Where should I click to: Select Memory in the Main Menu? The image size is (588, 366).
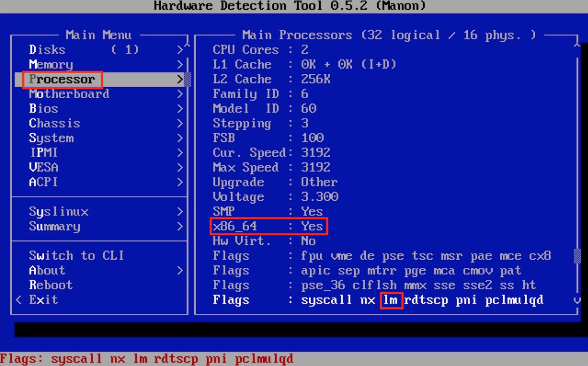51,65
